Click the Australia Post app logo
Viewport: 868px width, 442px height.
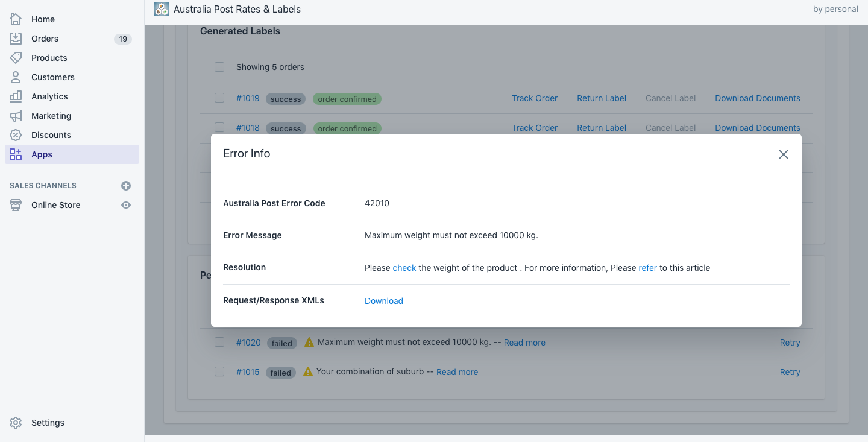click(162, 9)
